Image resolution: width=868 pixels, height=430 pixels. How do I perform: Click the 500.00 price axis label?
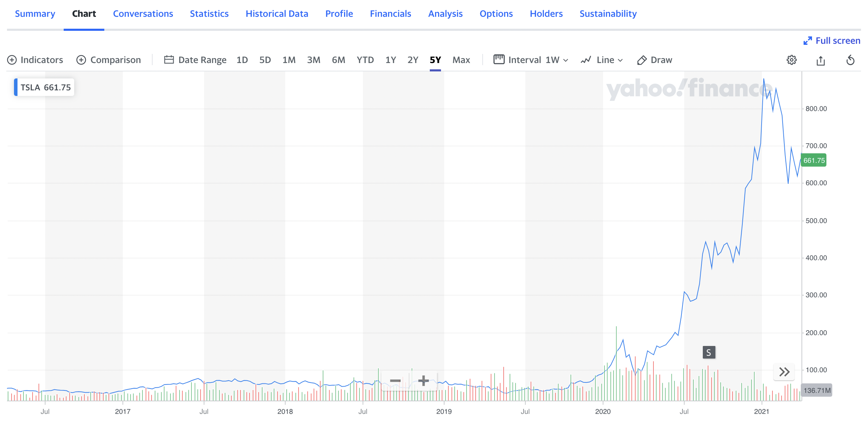coord(816,221)
